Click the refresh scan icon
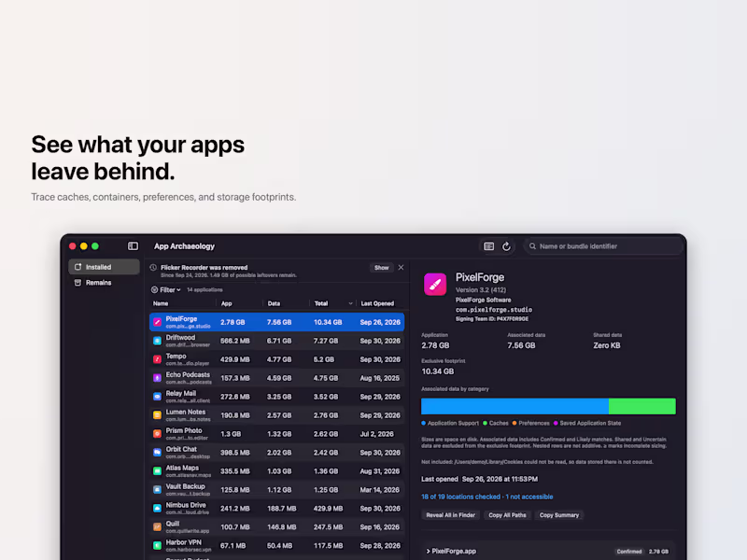Viewport: 747px width, 560px height. [506, 246]
